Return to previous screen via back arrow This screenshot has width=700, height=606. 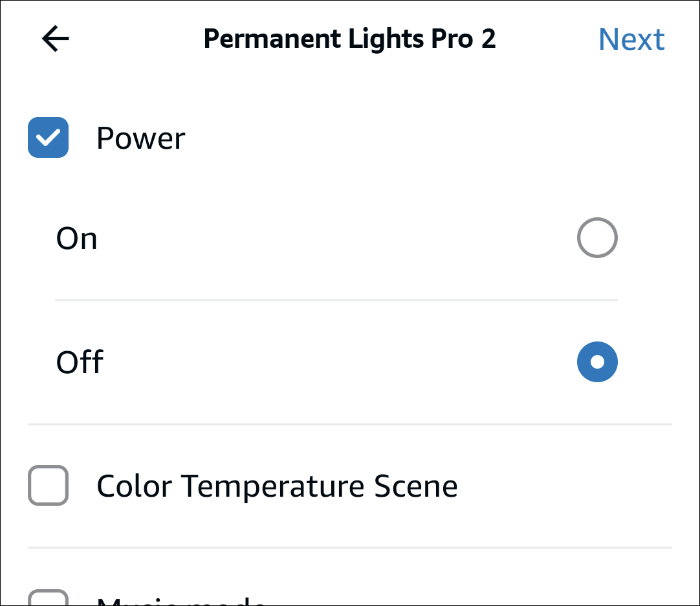(x=55, y=38)
